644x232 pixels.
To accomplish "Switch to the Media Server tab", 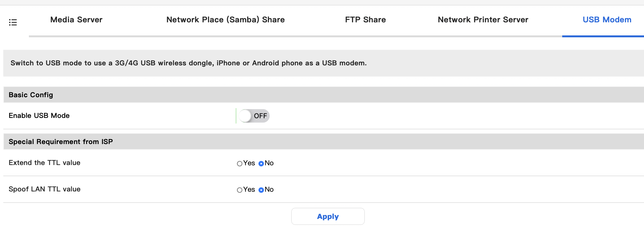I will 76,20.
